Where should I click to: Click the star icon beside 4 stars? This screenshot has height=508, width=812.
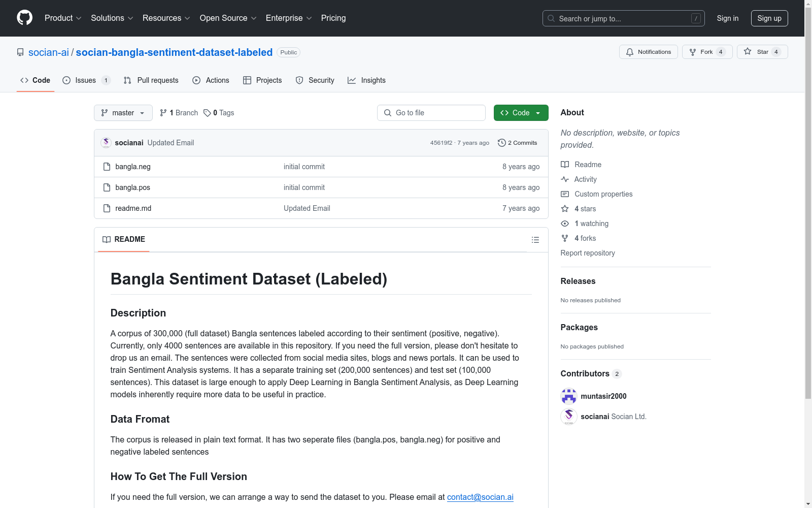tap(565, 209)
